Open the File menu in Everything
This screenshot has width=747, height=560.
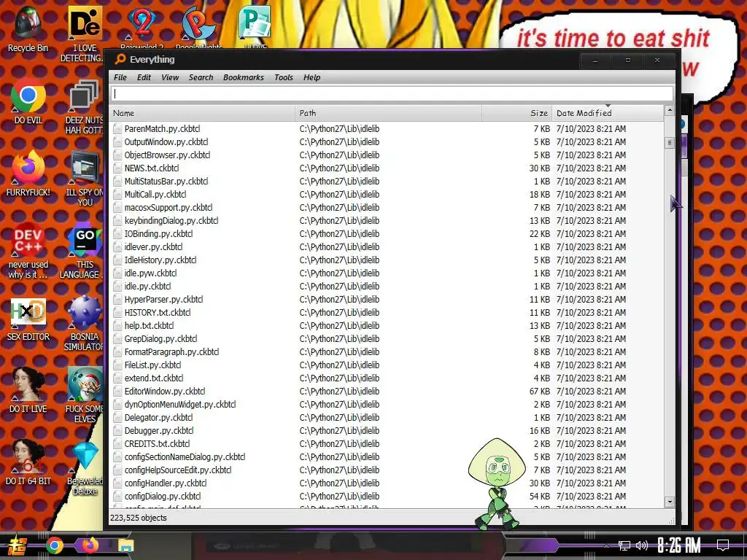120,77
